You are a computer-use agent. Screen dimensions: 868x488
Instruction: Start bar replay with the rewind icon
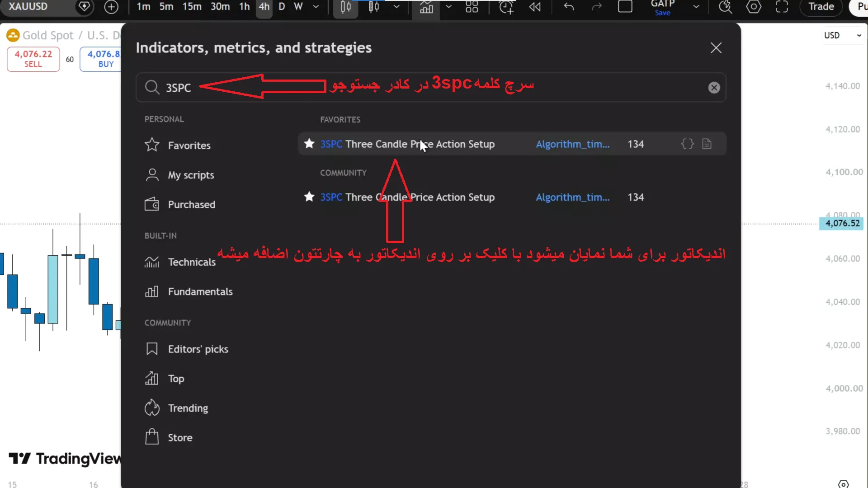[535, 7]
